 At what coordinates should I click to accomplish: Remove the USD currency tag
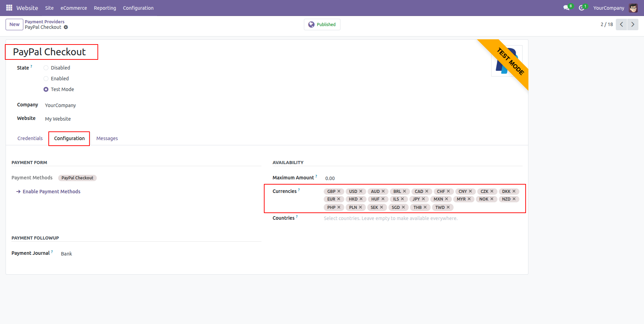(361, 191)
